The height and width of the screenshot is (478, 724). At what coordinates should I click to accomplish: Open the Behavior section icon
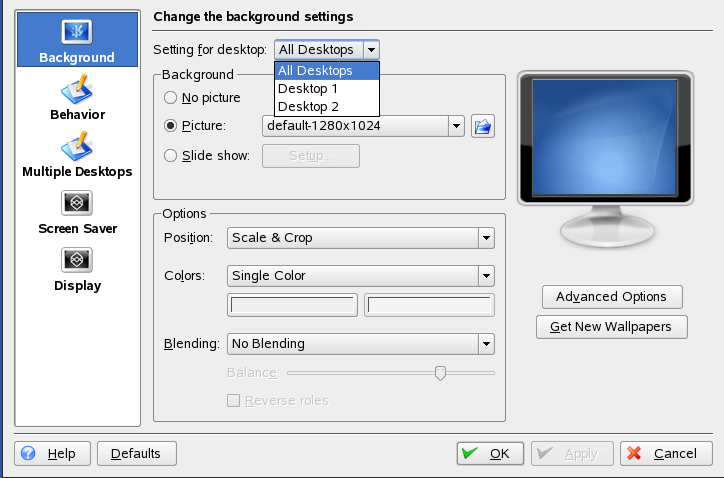point(77,89)
